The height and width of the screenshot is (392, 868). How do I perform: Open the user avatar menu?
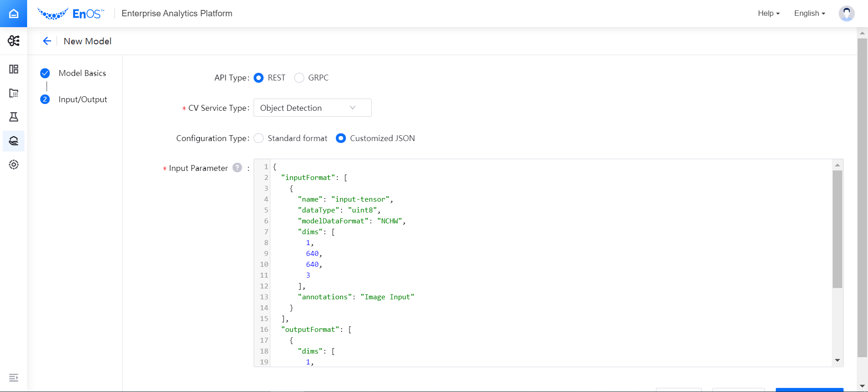[x=846, y=14]
